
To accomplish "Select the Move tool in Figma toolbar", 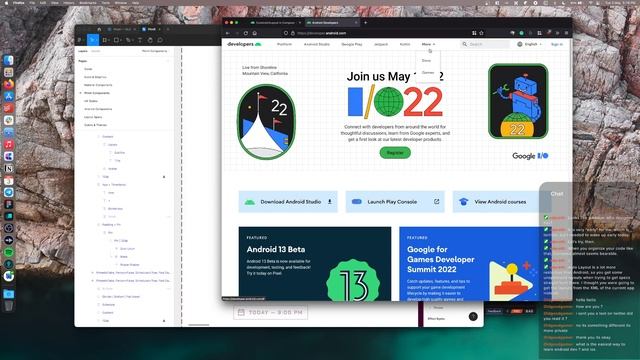I will 93,40.
